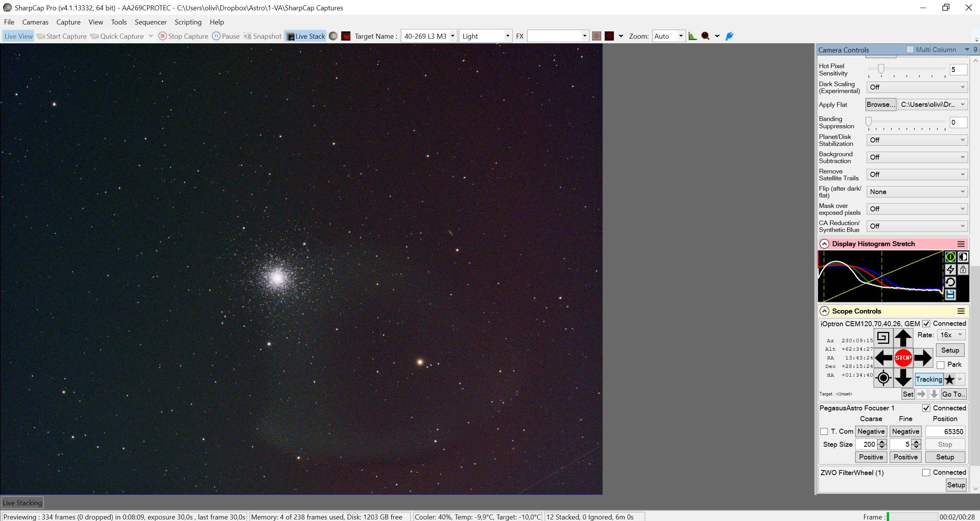Enable the T. Com checkbox
Image resolution: width=980 pixels, height=521 pixels.
824,431
